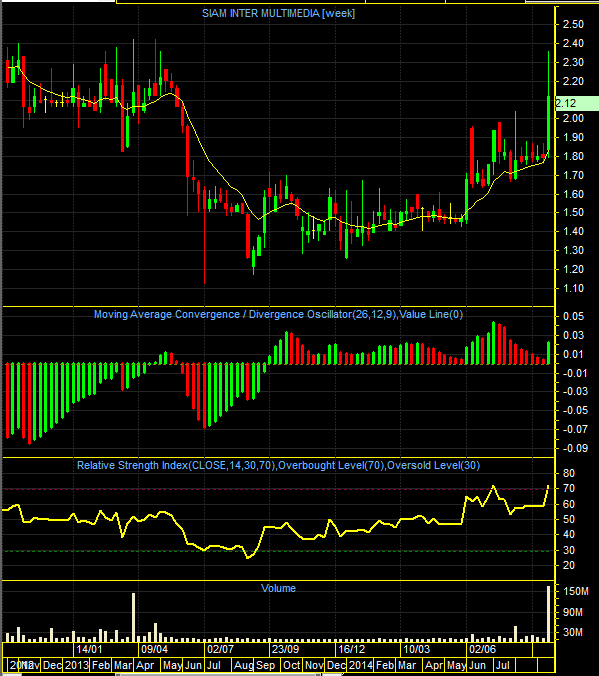Click the Oct month label
This screenshot has height=676, width=599.
(292, 665)
